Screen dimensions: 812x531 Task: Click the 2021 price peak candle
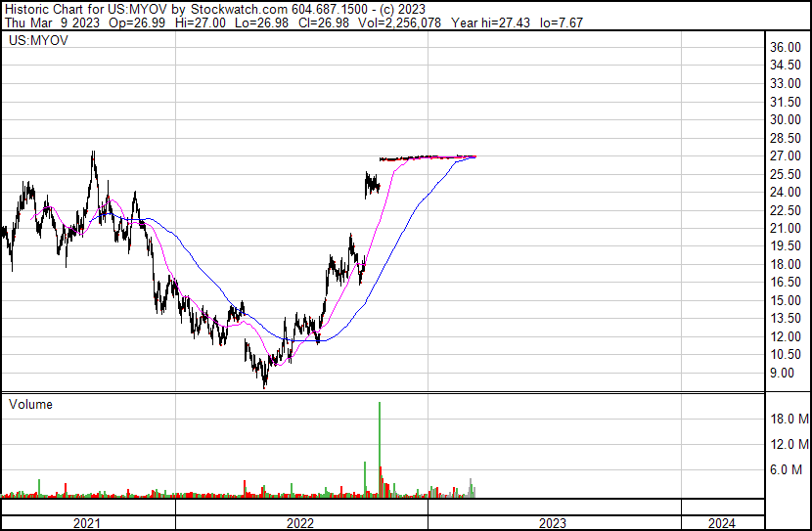pyautogui.click(x=93, y=154)
